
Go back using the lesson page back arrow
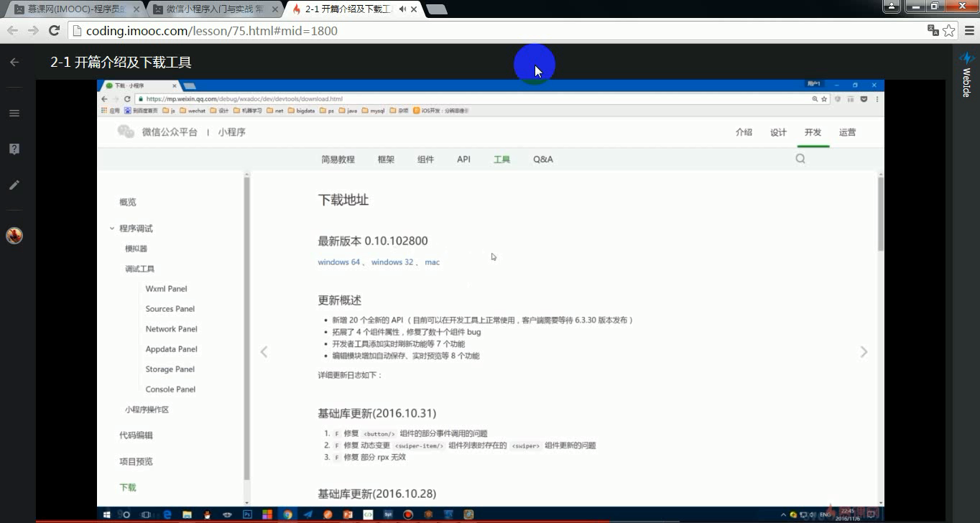coord(14,63)
